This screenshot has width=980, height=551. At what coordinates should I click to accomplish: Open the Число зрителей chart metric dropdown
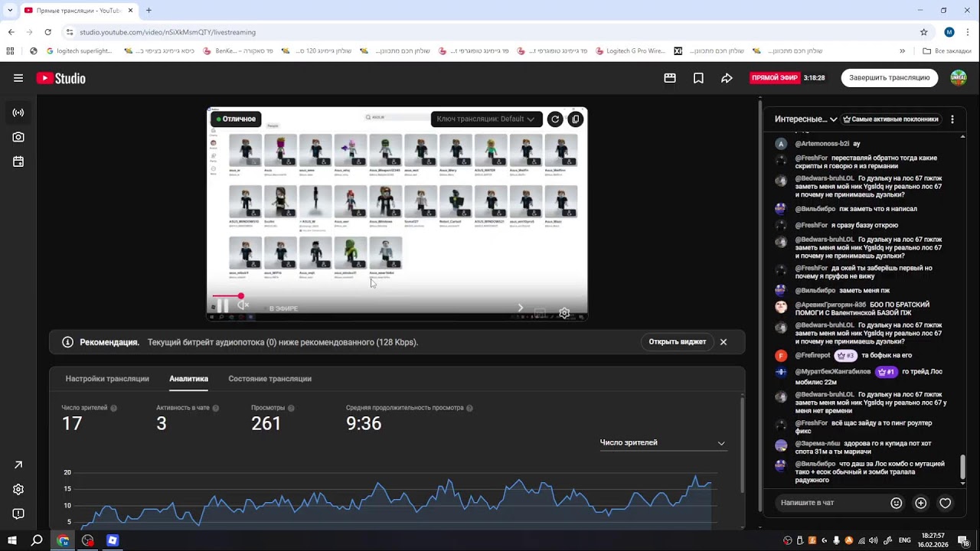[x=662, y=442]
